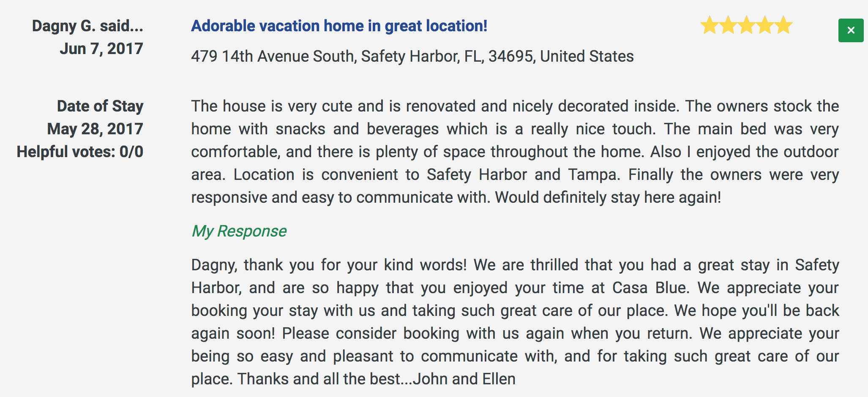
Task: Click the 'Date of Stay' label
Action: click(x=100, y=106)
